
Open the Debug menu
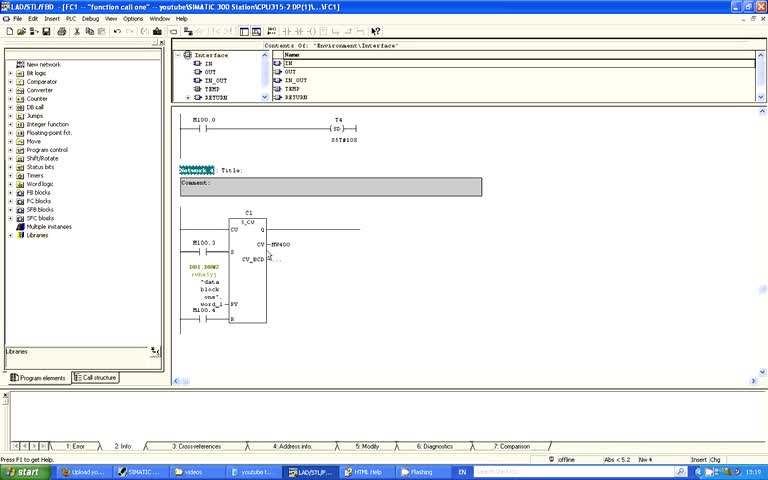90,19
